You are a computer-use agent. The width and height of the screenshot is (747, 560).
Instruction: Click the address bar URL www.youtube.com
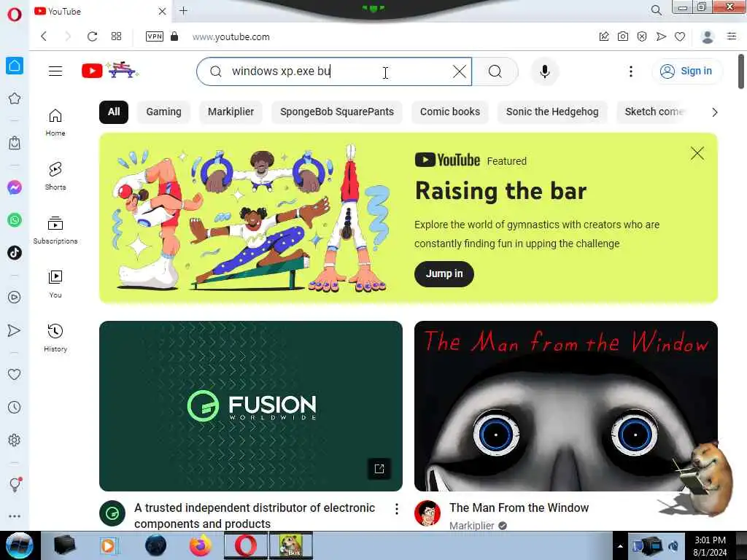coord(231,37)
